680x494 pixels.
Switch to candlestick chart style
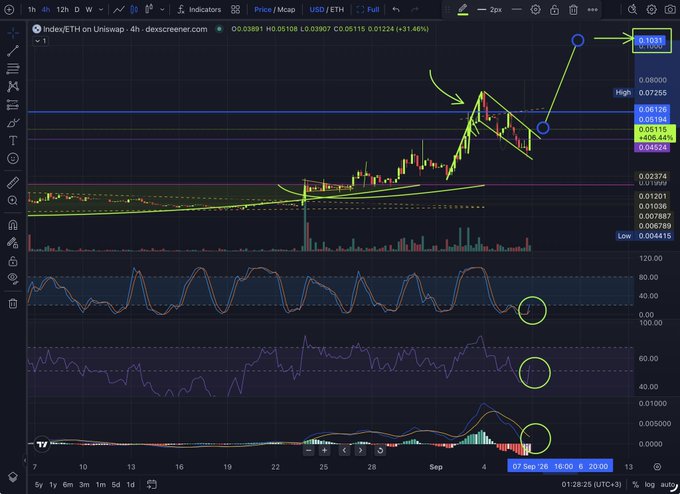134,9
